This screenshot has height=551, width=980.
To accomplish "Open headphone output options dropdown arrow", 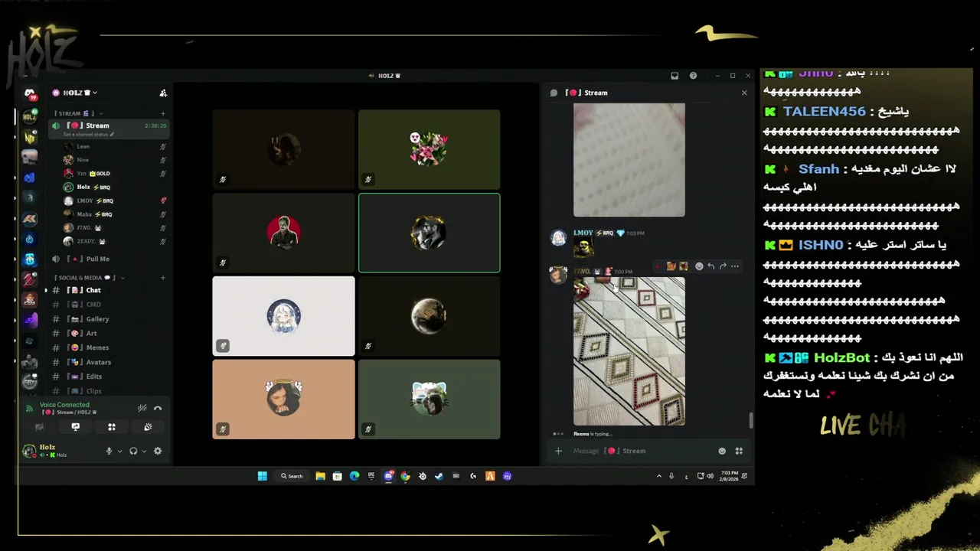I will (143, 452).
